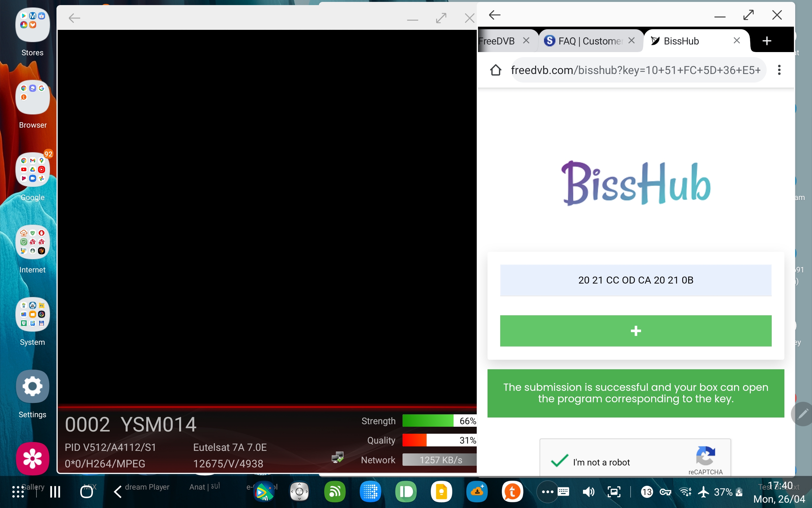Click 0*0/H264/MPEG codec text
The image size is (812, 508).
pos(105,464)
